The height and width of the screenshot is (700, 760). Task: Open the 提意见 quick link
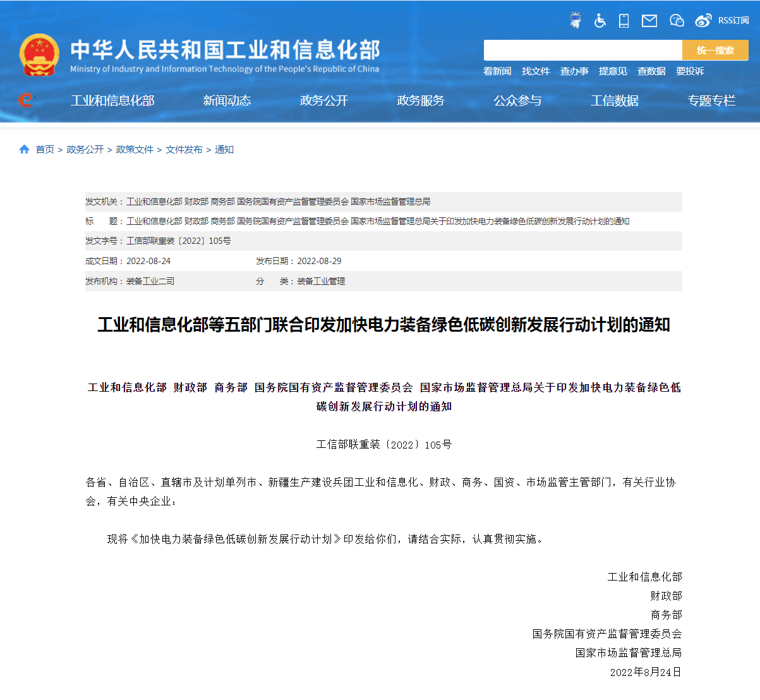point(613,71)
